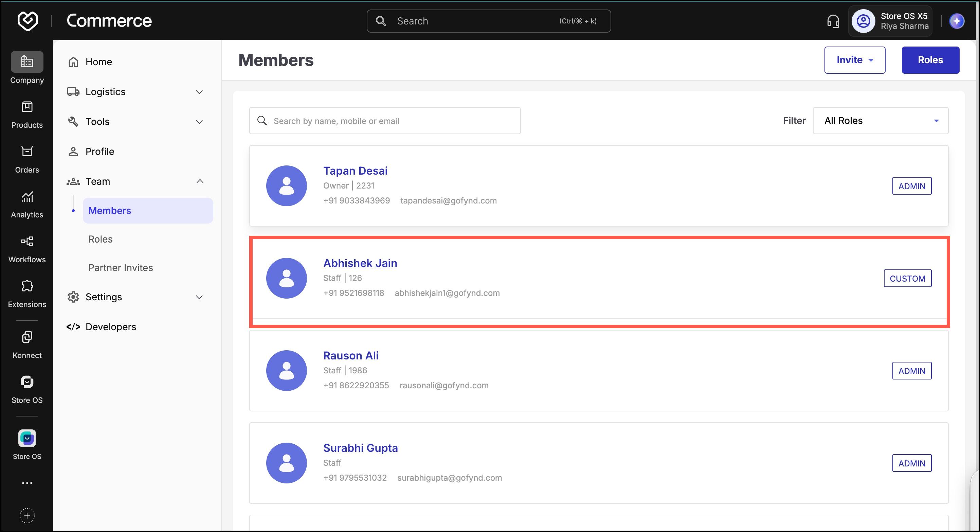Click Surabhi Gupta's avatar icon
The image size is (980, 532).
tap(287, 463)
